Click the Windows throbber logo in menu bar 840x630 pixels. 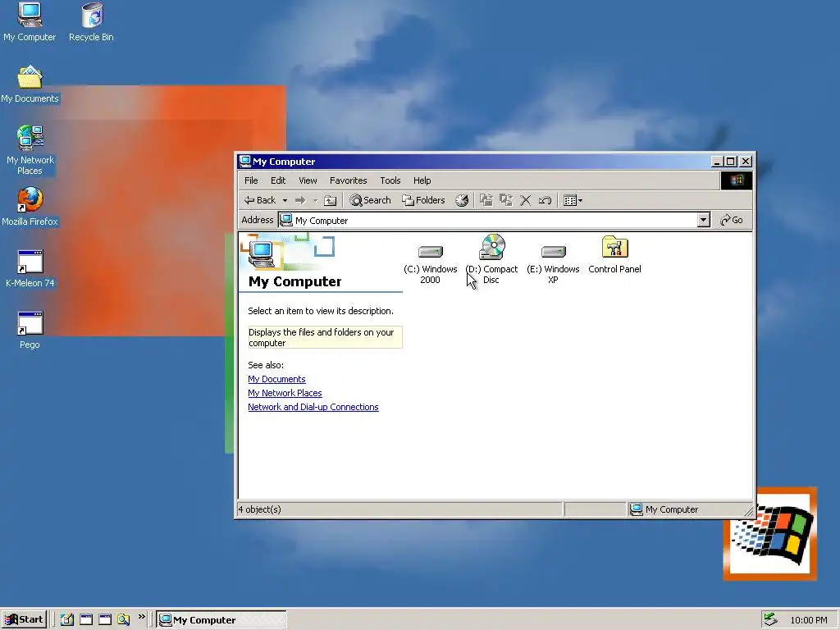pos(737,180)
